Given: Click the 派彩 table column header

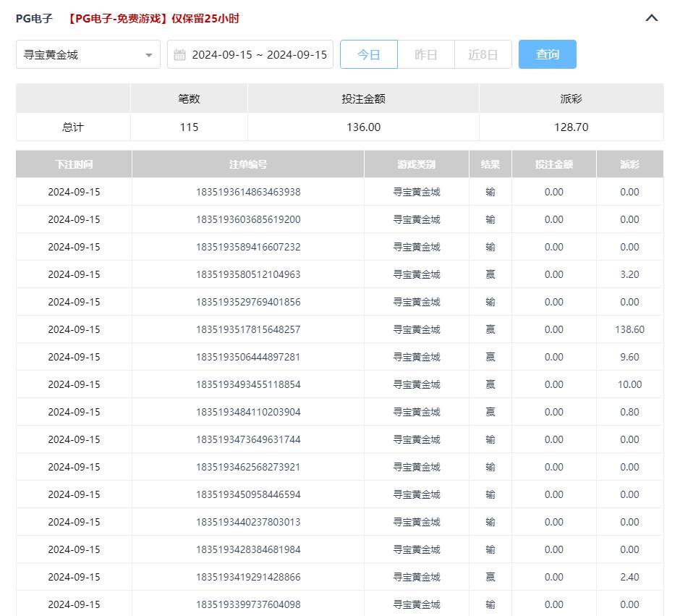Looking at the screenshot, I should pyautogui.click(x=629, y=164).
